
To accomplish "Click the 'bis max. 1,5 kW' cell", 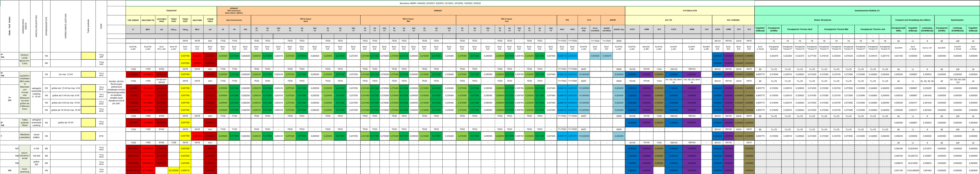I will [65, 74].
